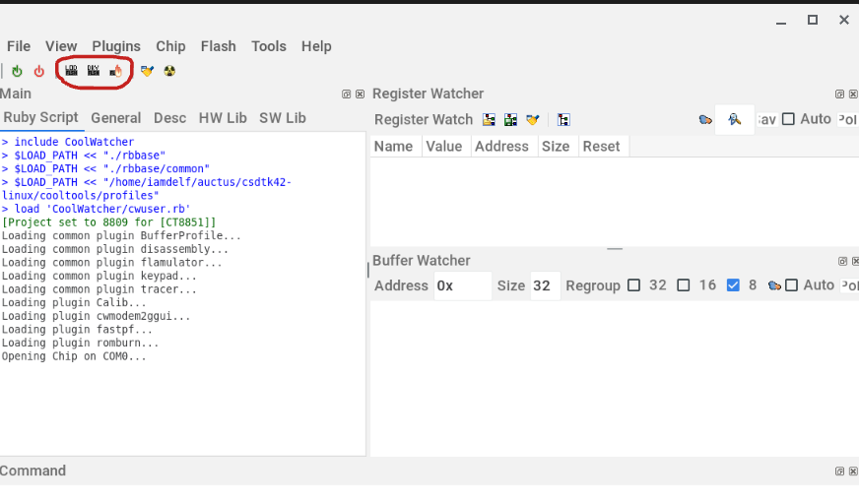The height and width of the screenshot is (504, 859).
Task: Click the Address column header
Action: click(501, 146)
